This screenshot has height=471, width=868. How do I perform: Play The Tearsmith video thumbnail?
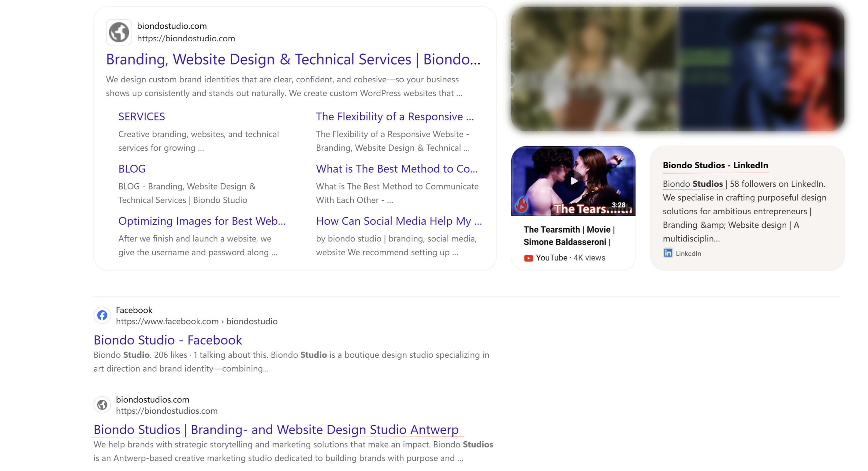[x=573, y=181]
